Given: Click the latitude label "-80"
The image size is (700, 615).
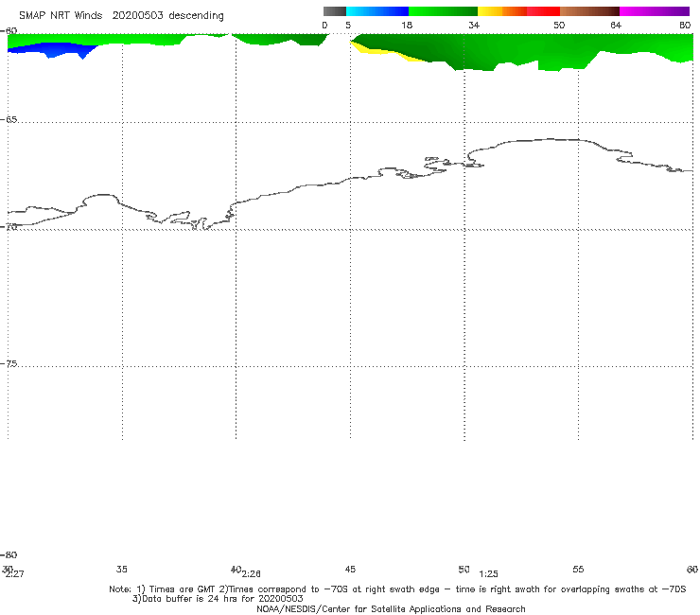Looking at the screenshot, I should pyautogui.click(x=9, y=555).
